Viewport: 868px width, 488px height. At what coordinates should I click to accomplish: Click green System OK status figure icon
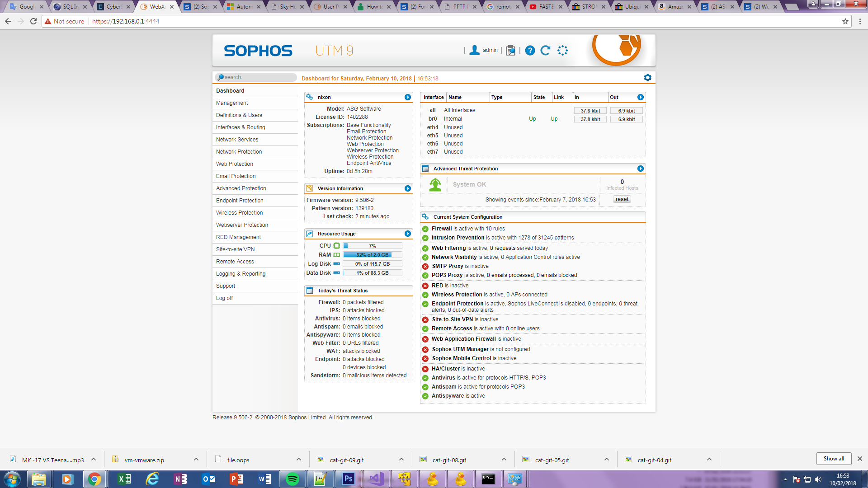click(435, 184)
